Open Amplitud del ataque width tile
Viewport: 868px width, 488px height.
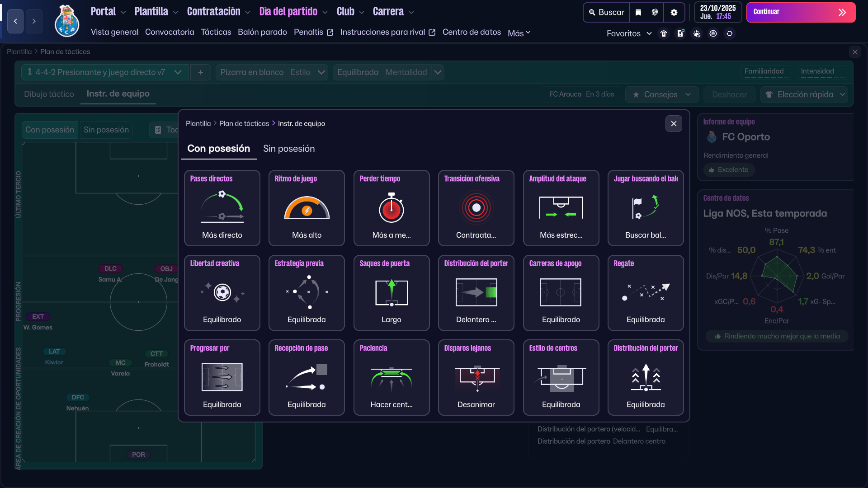click(x=561, y=208)
